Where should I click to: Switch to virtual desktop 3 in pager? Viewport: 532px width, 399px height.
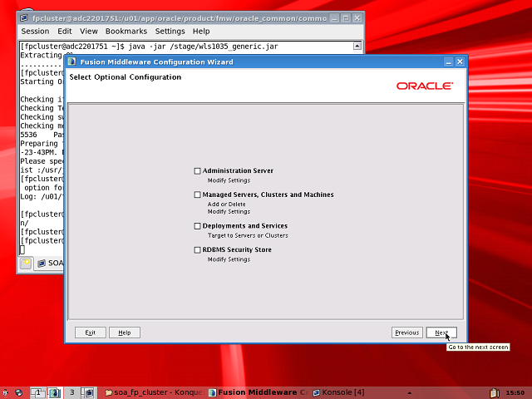pos(72,392)
